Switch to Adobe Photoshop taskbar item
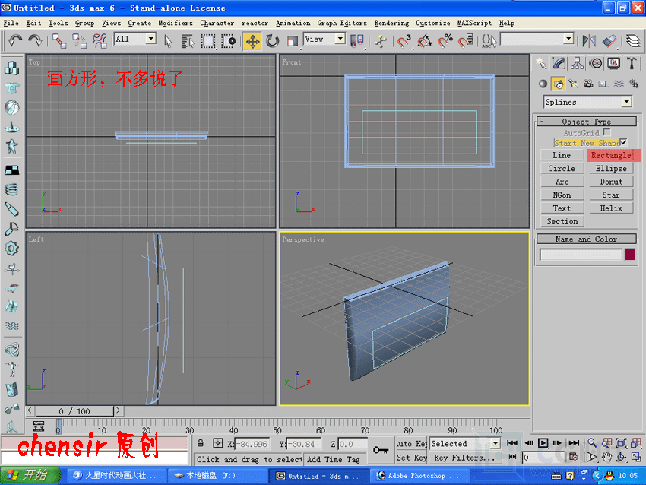This screenshot has height=485, width=646. (x=419, y=476)
